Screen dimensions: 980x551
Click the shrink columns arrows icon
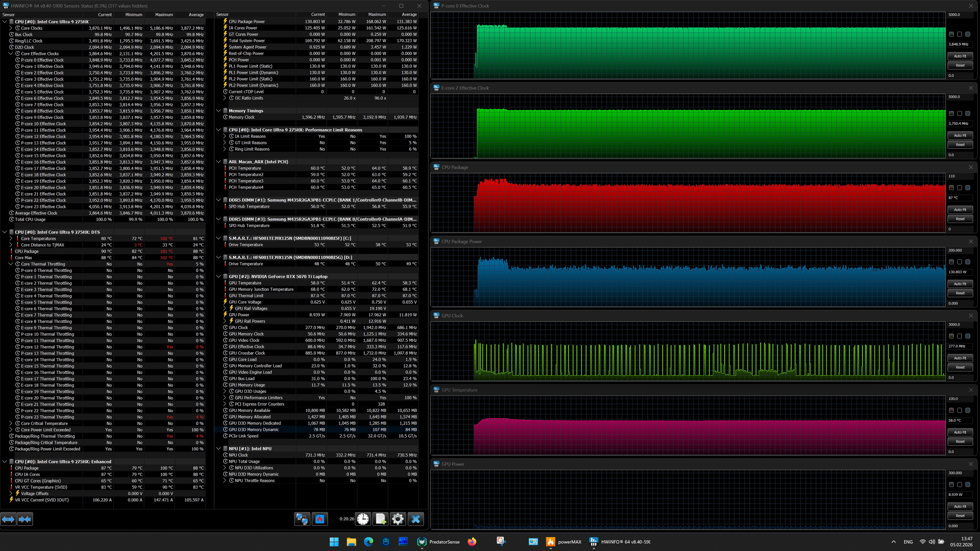(25, 519)
